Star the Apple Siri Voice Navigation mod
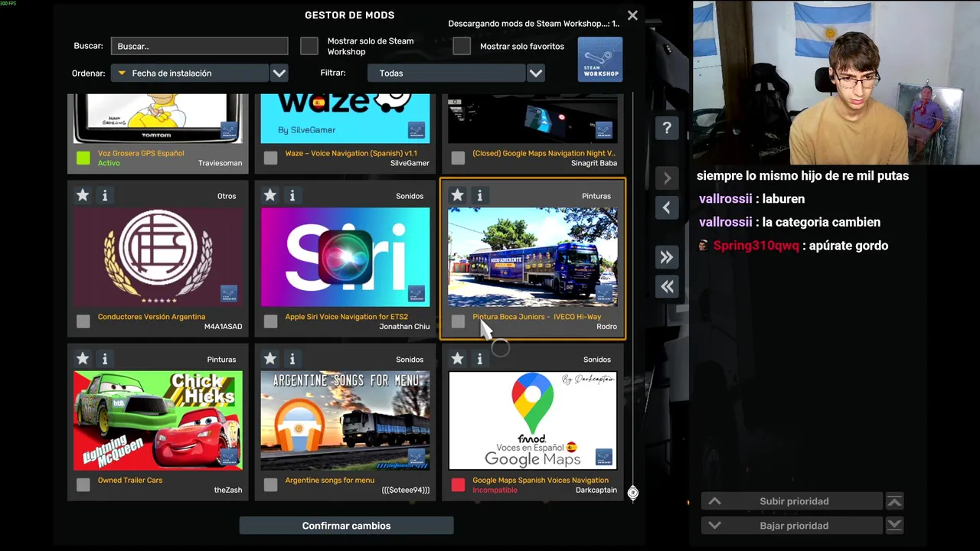 pos(270,196)
